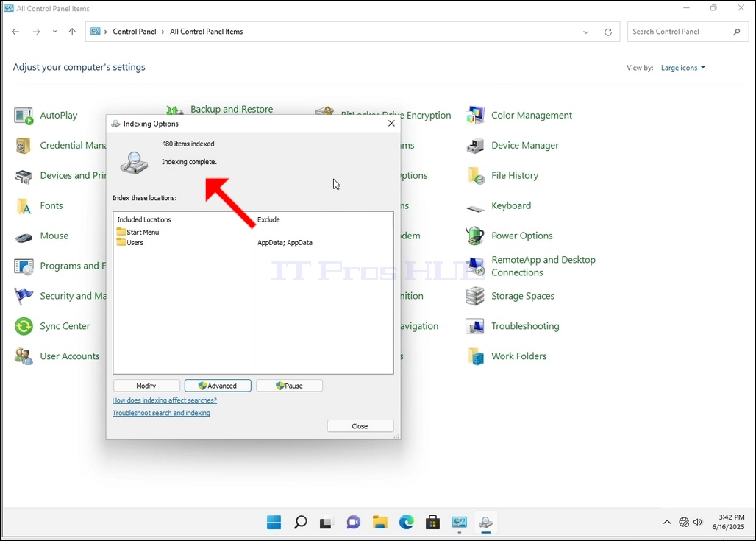This screenshot has width=756, height=541.
Task: Click the forward navigation arrow
Action: pyautogui.click(x=37, y=32)
